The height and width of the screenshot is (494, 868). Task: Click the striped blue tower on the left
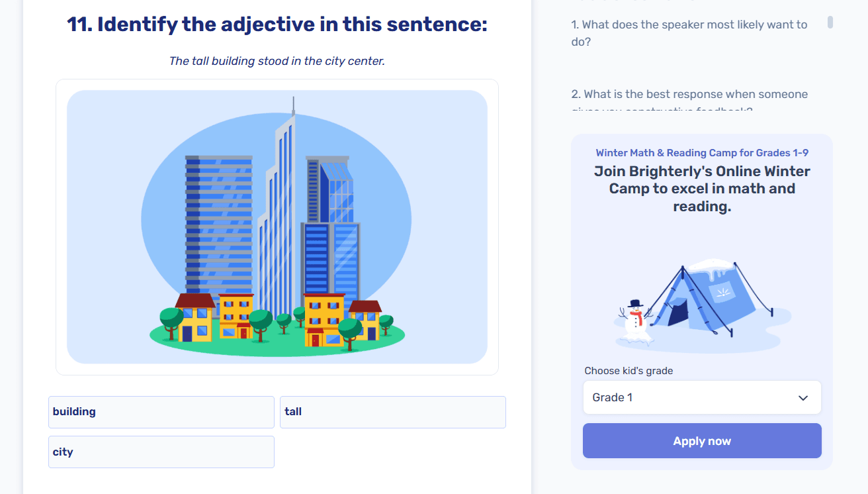coord(218,225)
